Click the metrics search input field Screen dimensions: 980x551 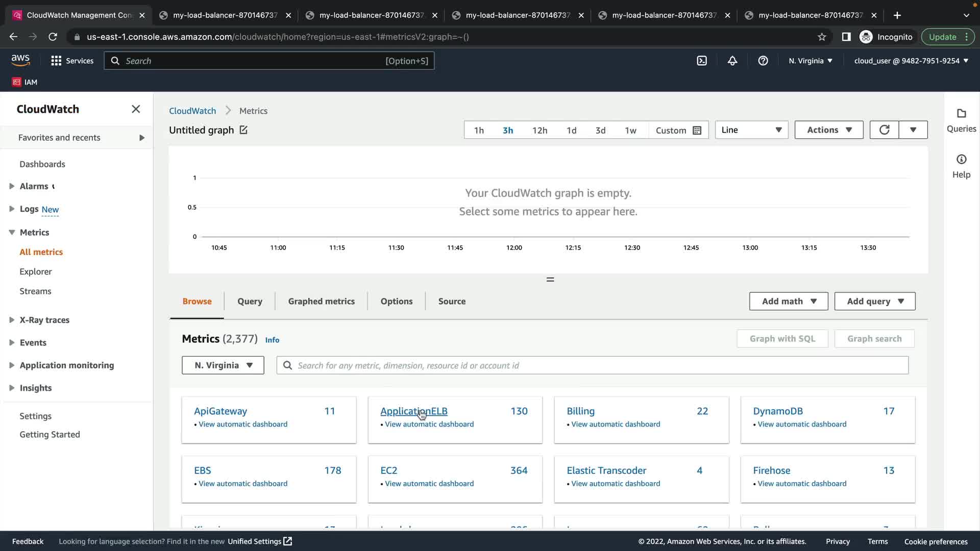tap(592, 365)
